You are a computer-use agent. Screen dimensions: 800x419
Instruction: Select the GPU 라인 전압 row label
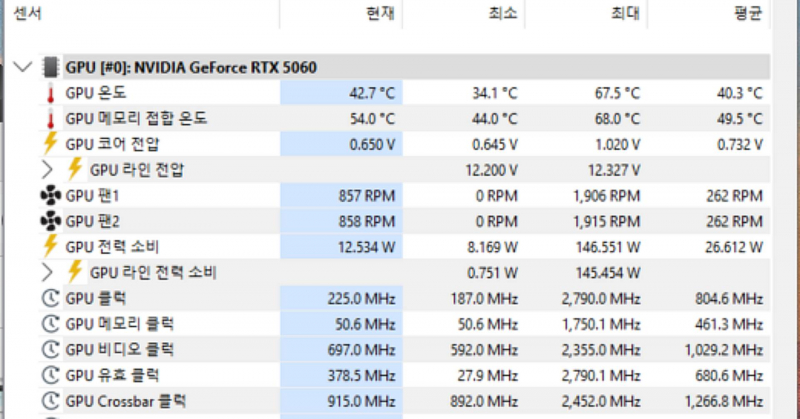(137, 170)
